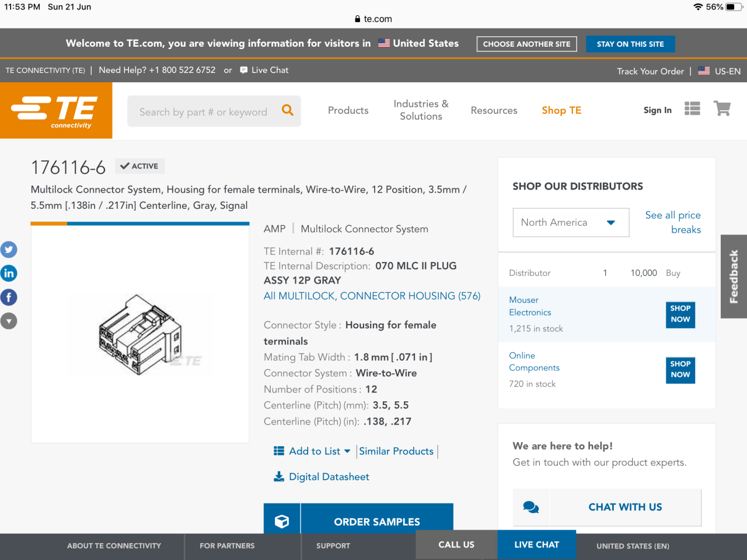
Task: Click the Wi-Fi icon in status bar
Action: [x=698, y=7]
